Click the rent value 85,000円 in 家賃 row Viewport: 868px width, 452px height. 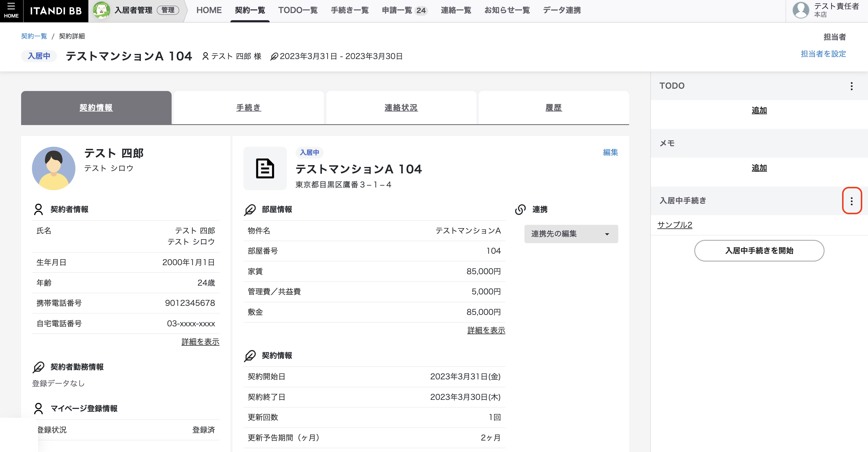click(x=483, y=272)
